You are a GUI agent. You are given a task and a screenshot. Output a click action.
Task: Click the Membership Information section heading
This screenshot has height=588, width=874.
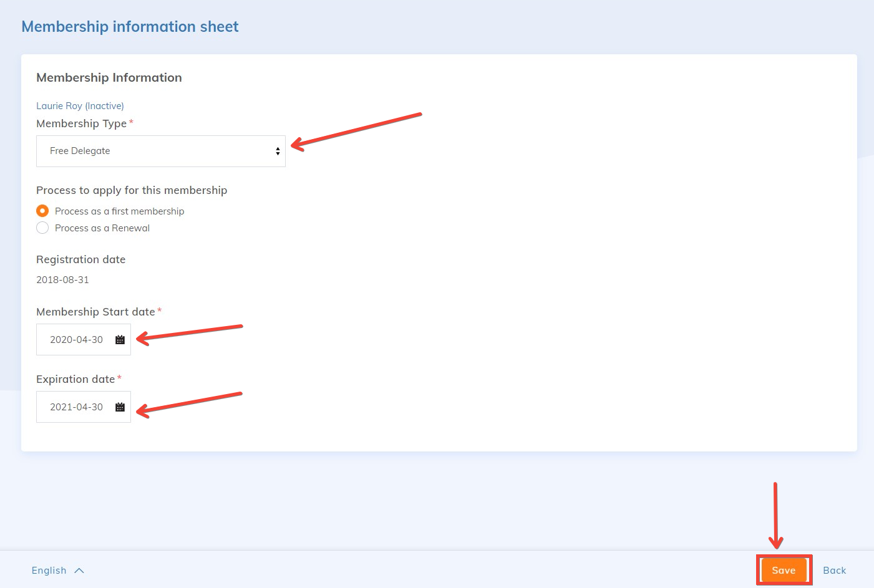click(x=109, y=78)
